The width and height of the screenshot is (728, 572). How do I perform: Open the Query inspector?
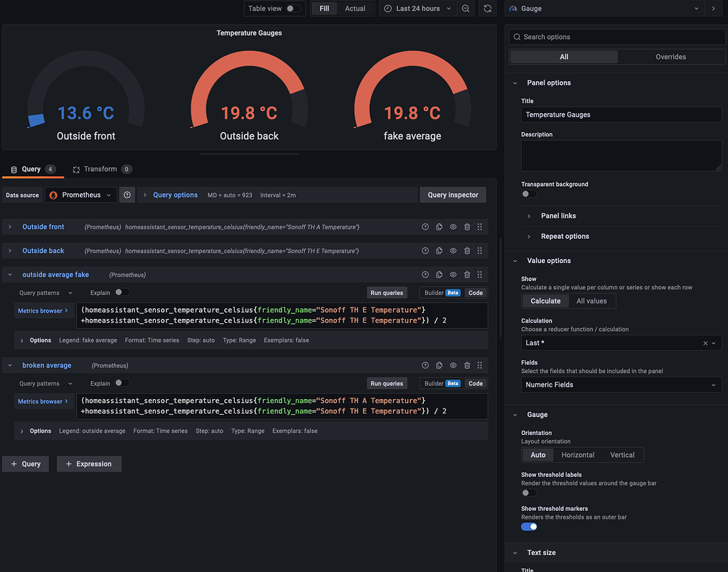click(453, 195)
